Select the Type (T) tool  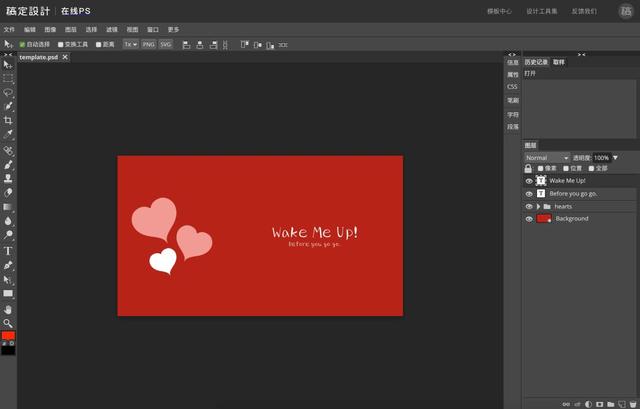coord(8,250)
